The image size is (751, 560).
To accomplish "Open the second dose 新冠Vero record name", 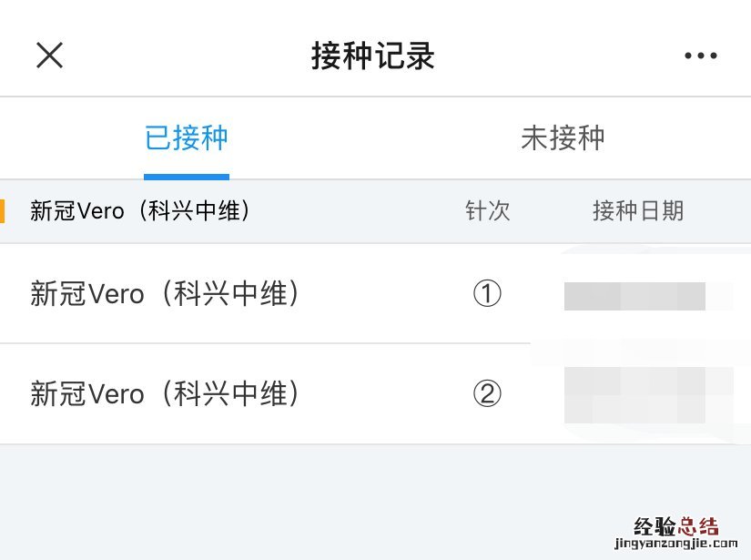I will click(165, 394).
